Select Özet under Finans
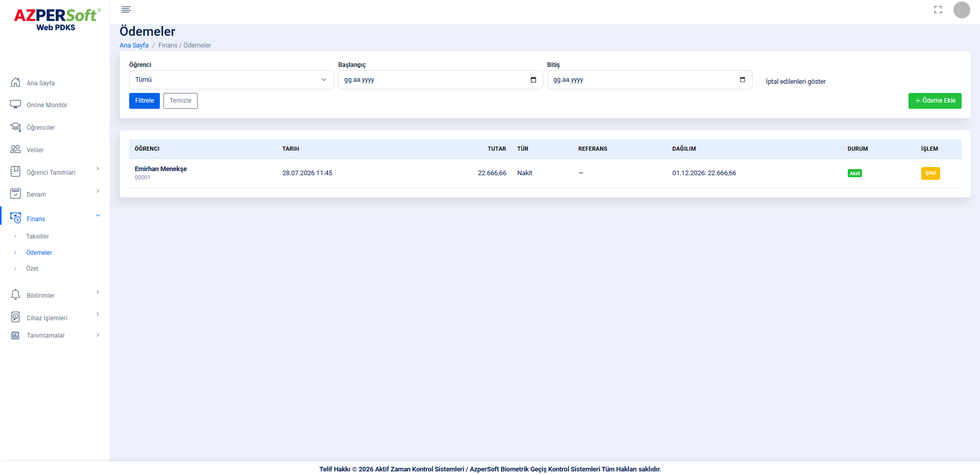 coord(32,269)
